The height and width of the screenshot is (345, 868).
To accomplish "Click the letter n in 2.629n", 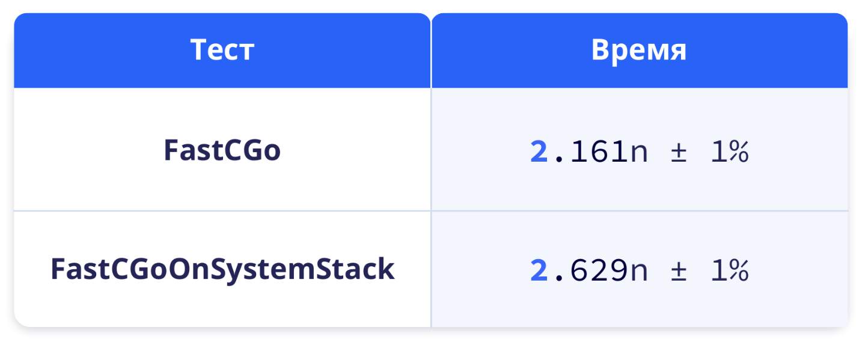I will [x=638, y=272].
